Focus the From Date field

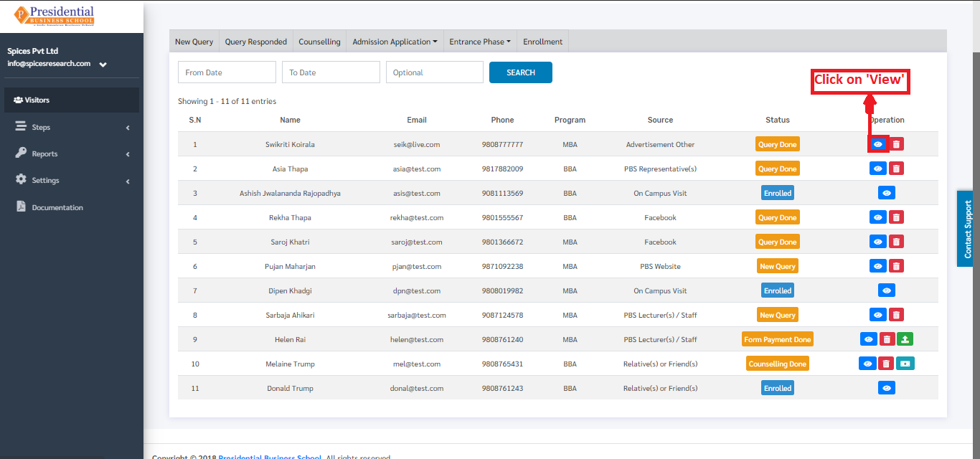tap(227, 72)
